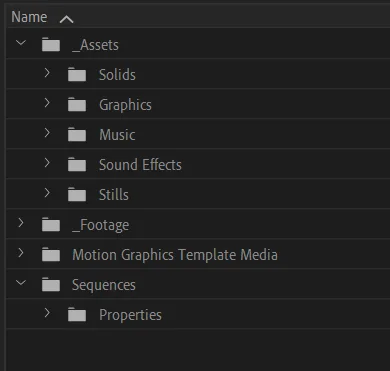This screenshot has height=371, width=390.
Task: Expand the Graphics bin
Action: pyautogui.click(x=47, y=103)
